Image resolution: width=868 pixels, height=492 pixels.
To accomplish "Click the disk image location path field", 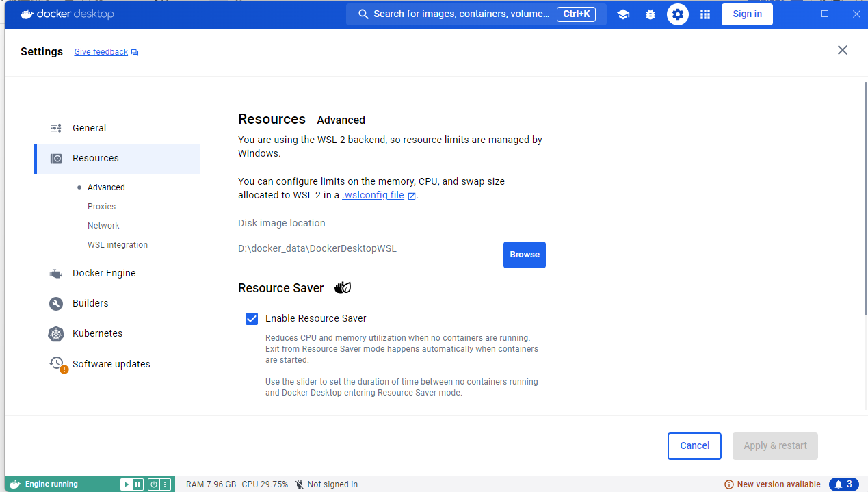I will [x=365, y=249].
